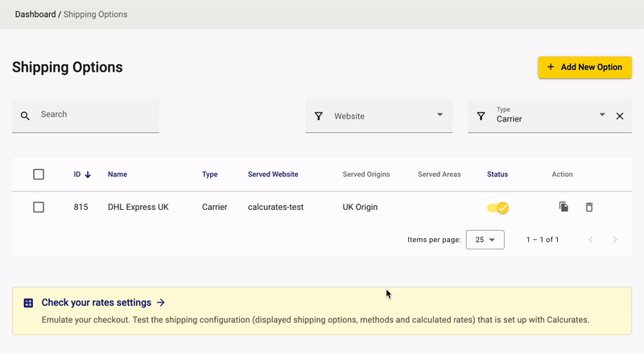Click the search magnifier icon
This screenshot has height=354, width=644.
(x=25, y=116)
